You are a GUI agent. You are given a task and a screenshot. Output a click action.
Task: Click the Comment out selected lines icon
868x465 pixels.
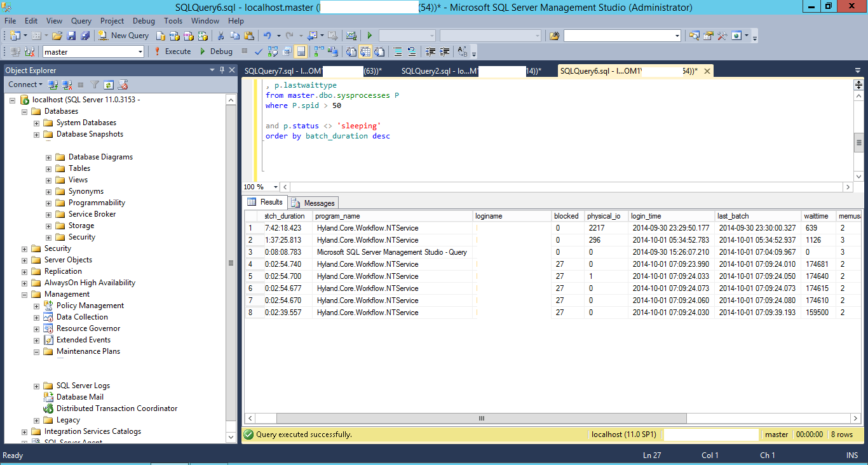(x=397, y=51)
